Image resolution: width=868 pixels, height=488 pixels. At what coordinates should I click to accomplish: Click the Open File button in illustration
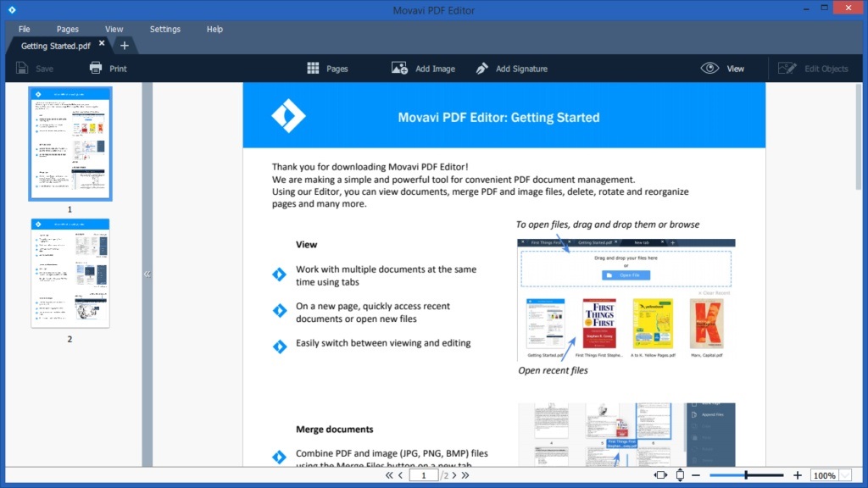[626, 275]
